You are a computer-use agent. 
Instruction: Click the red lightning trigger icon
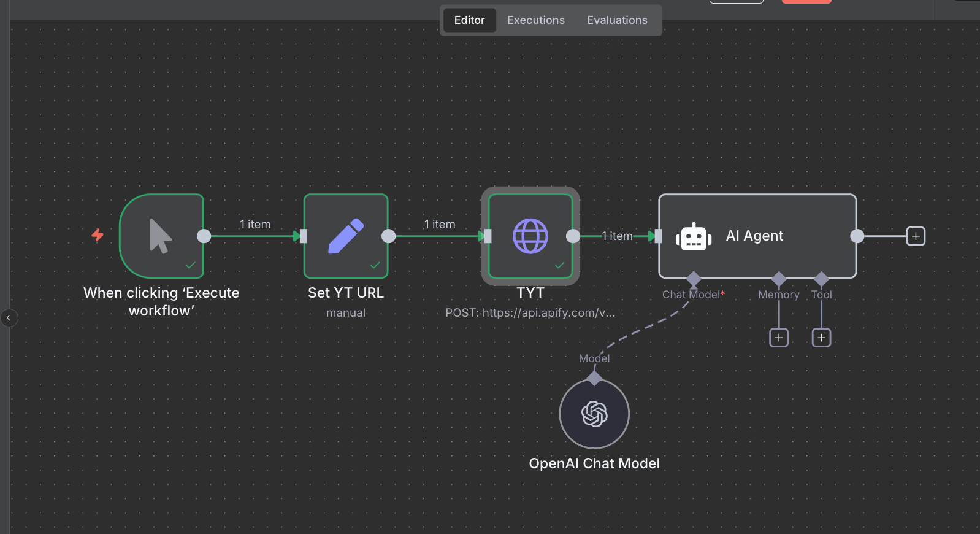[98, 234]
